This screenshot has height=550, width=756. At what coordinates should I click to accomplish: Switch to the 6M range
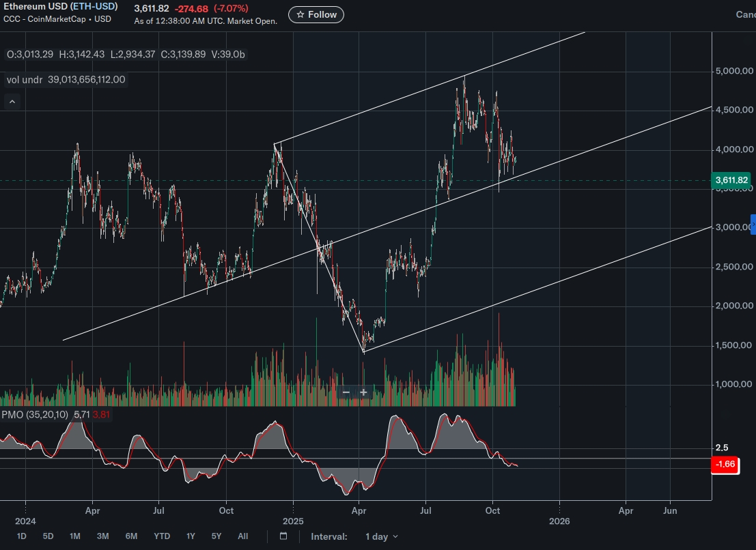pyautogui.click(x=132, y=536)
